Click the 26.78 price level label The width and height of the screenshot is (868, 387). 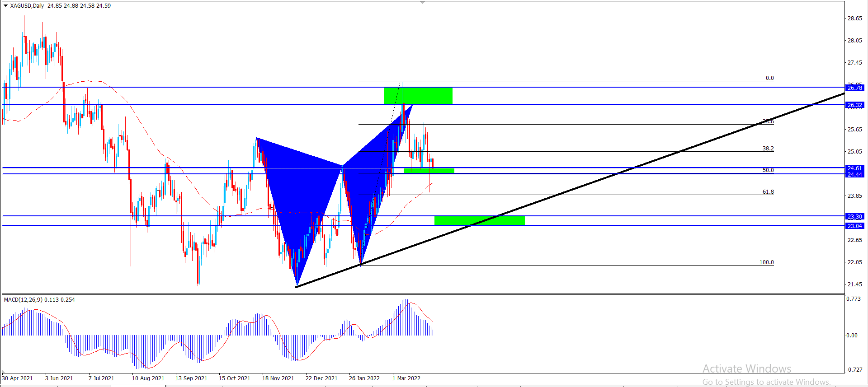click(x=854, y=88)
